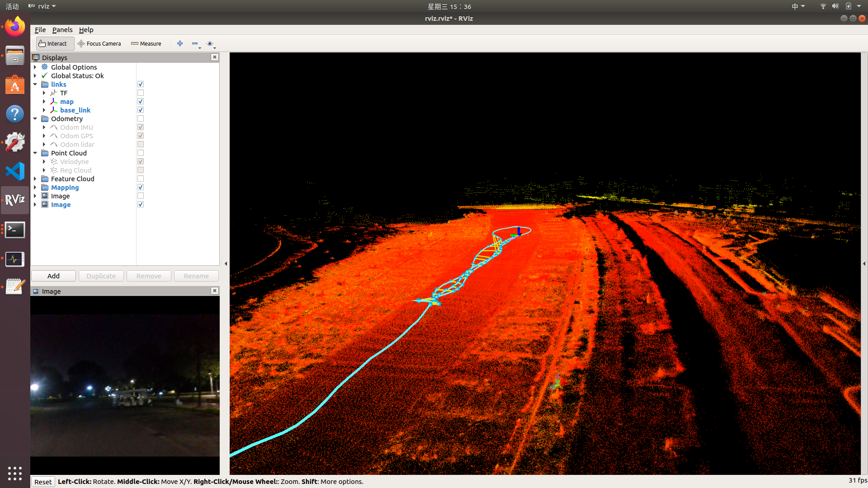
Task: Toggle the Mapping group checkbox
Action: tap(141, 188)
